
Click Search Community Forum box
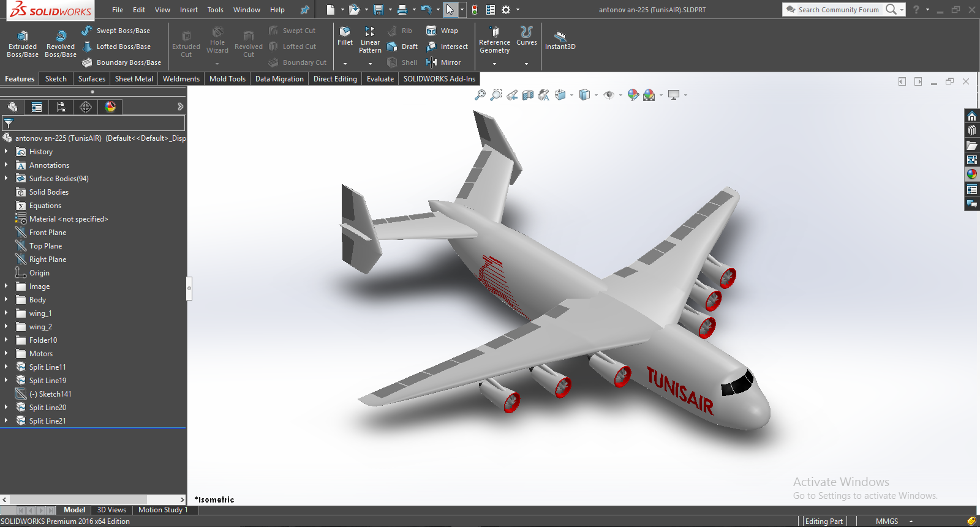tap(838, 10)
